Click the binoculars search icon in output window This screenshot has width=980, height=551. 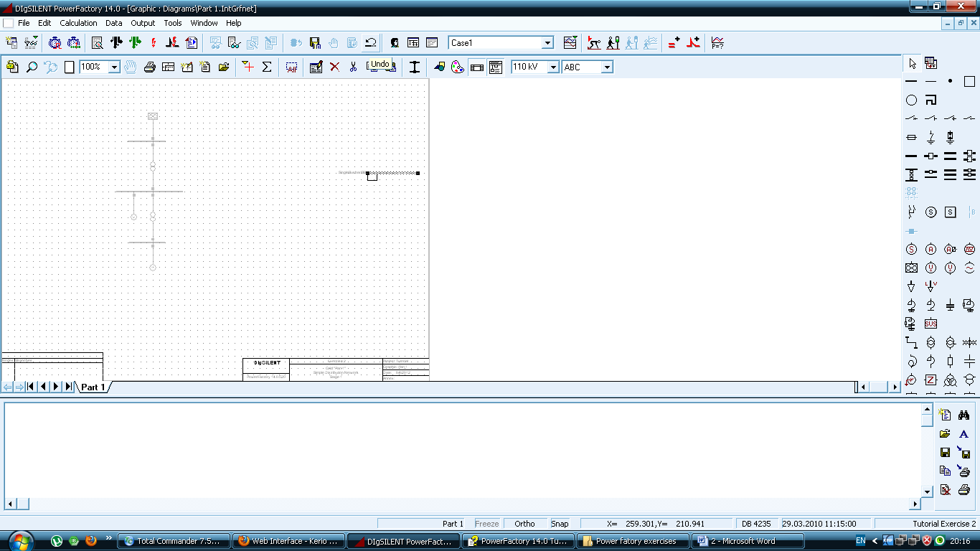click(964, 415)
